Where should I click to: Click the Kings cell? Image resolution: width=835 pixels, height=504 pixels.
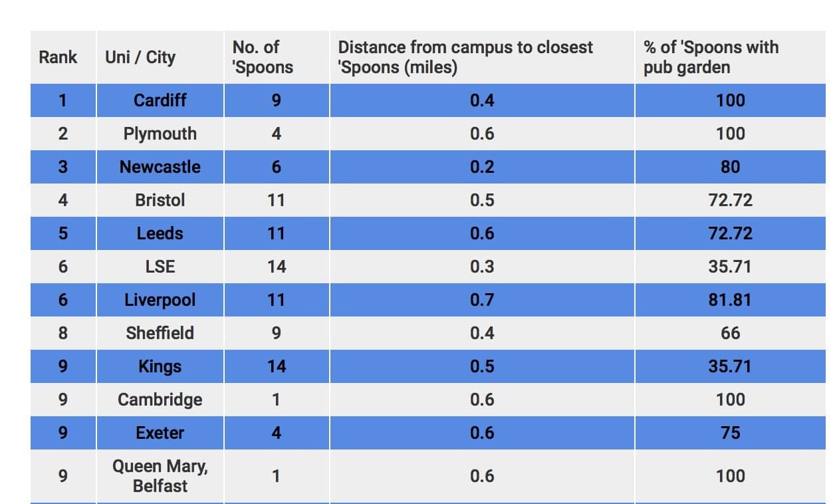coord(160,366)
